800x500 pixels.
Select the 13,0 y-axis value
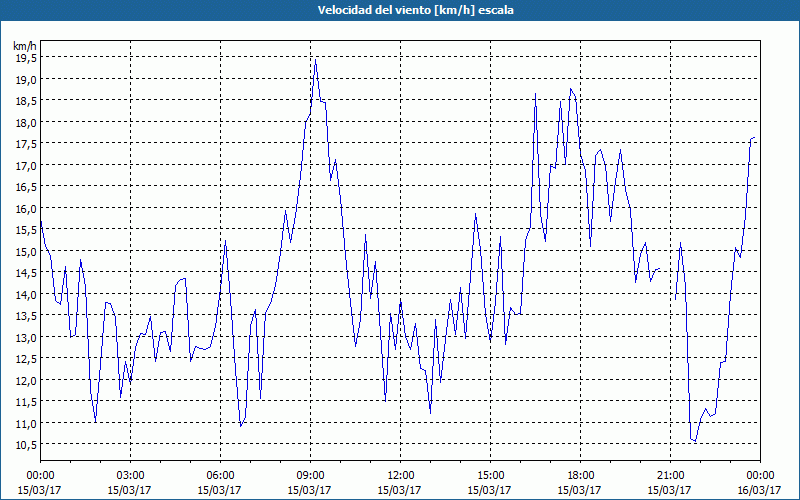tap(27, 337)
